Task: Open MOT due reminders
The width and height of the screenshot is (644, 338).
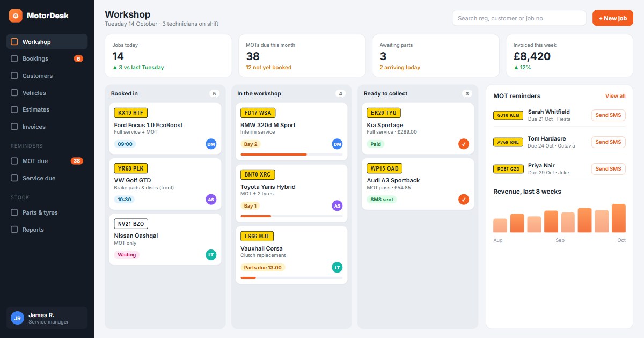Action: 47,161
